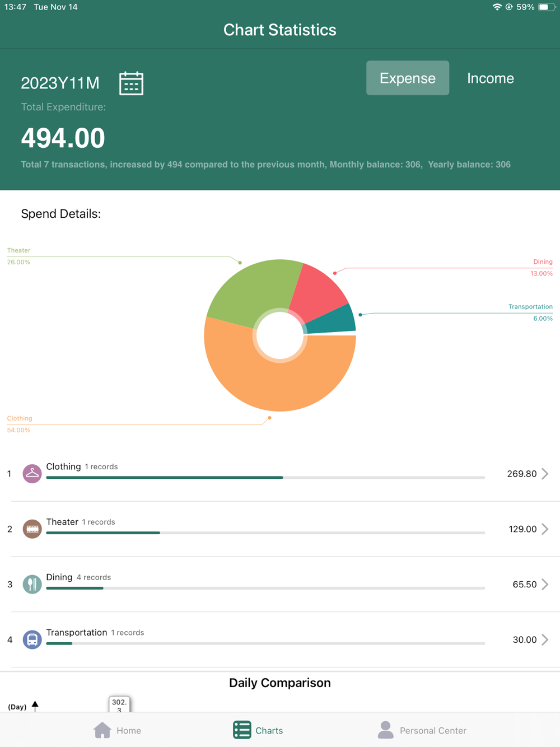This screenshot has height=747, width=560.
Task: Tap the Dining fork-and-spoon category icon
Action: click(32, 584)
